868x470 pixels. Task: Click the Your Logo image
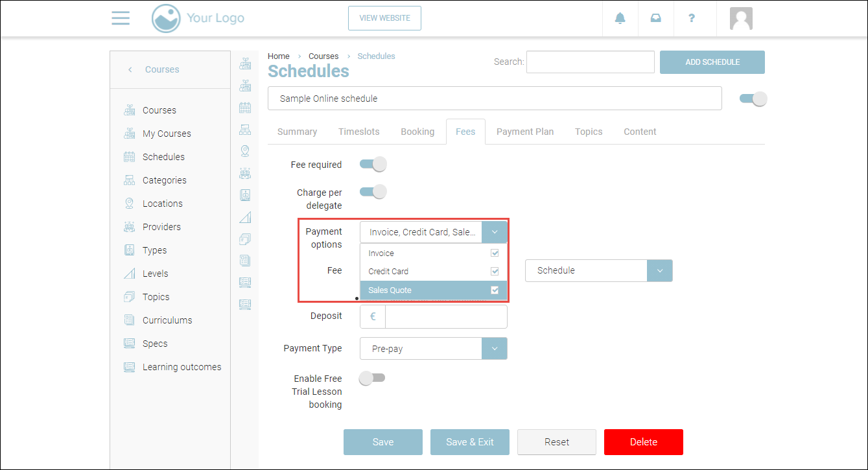tap(198, 18)
